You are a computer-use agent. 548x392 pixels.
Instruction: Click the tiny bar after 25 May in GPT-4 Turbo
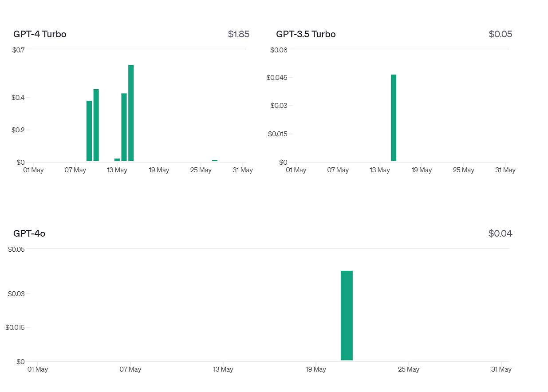[215, 160]
